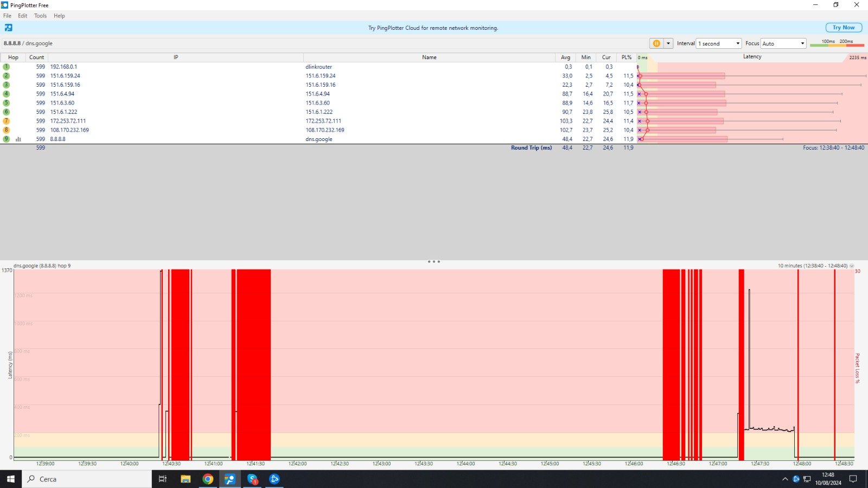The width and height of the screenshot is (868, 488).
Task: Click the PingPlotter Cloud logo icon in banner
Action: [x=9, y=28]
